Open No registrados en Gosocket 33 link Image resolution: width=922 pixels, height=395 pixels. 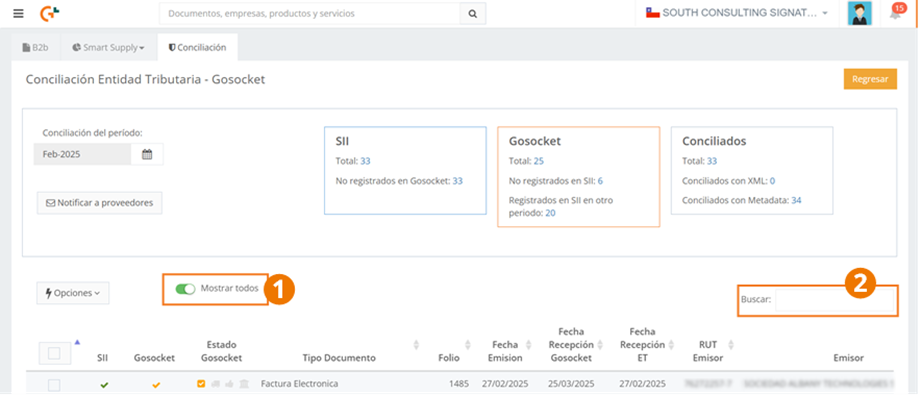point(457,181)
